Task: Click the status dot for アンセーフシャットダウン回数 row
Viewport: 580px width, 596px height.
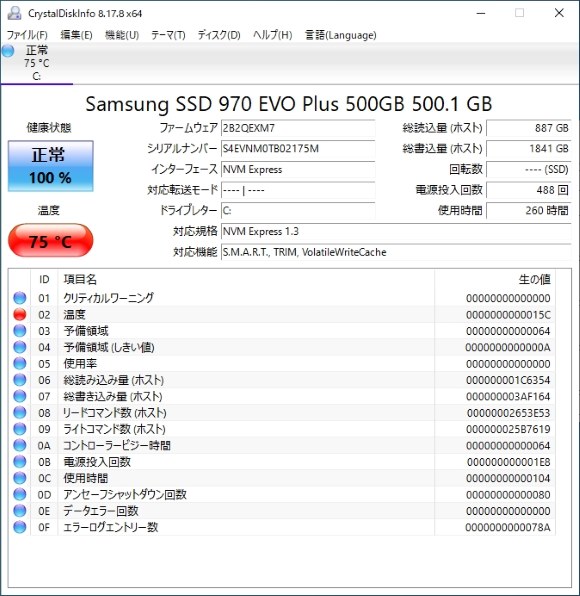Action: (20, 494)
